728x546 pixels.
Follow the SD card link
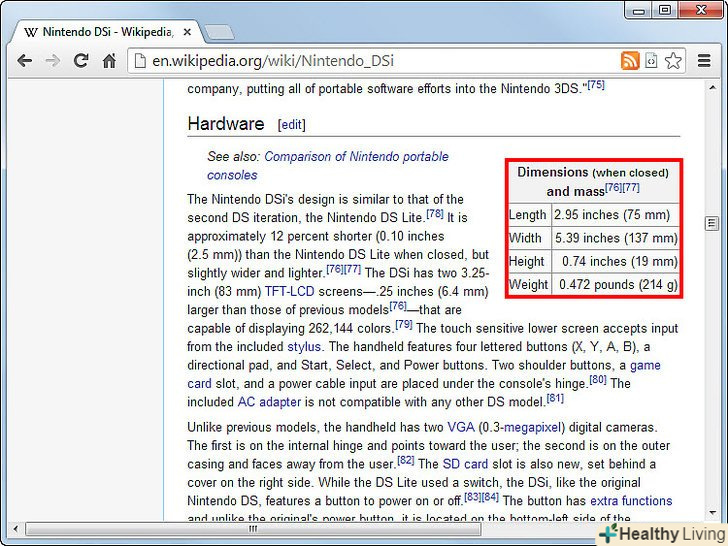(x=465, y=464)
